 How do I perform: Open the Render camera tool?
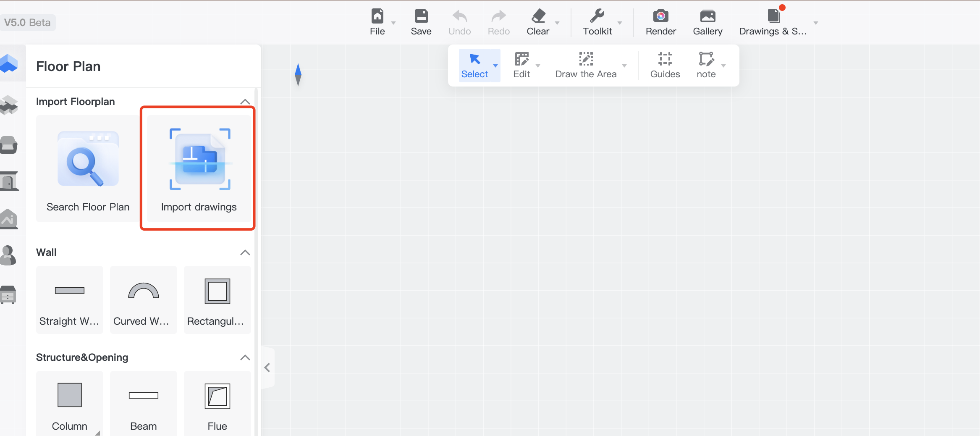click(660, 22)
